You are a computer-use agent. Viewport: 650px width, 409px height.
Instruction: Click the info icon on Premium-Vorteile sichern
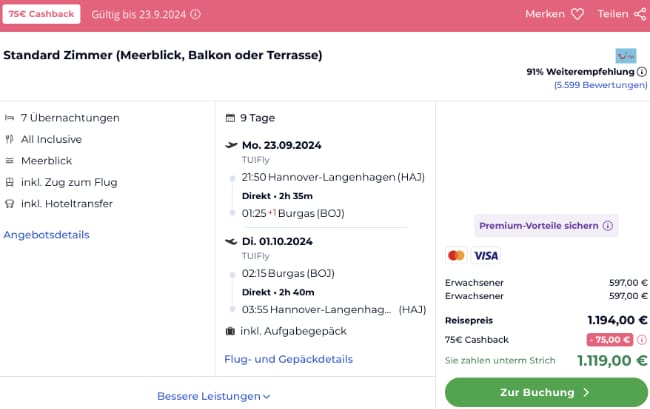tap(608, 226)
